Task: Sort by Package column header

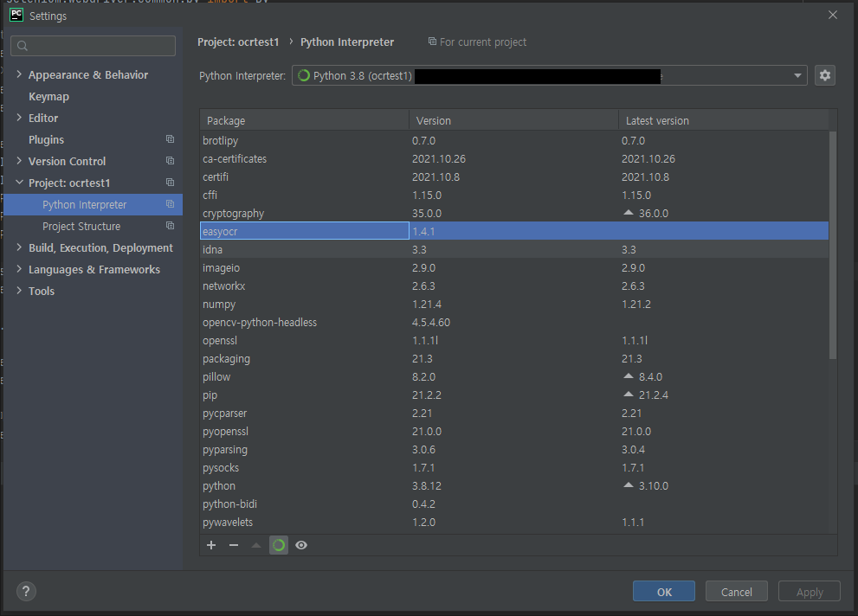Action: click(x=304, y=120)
